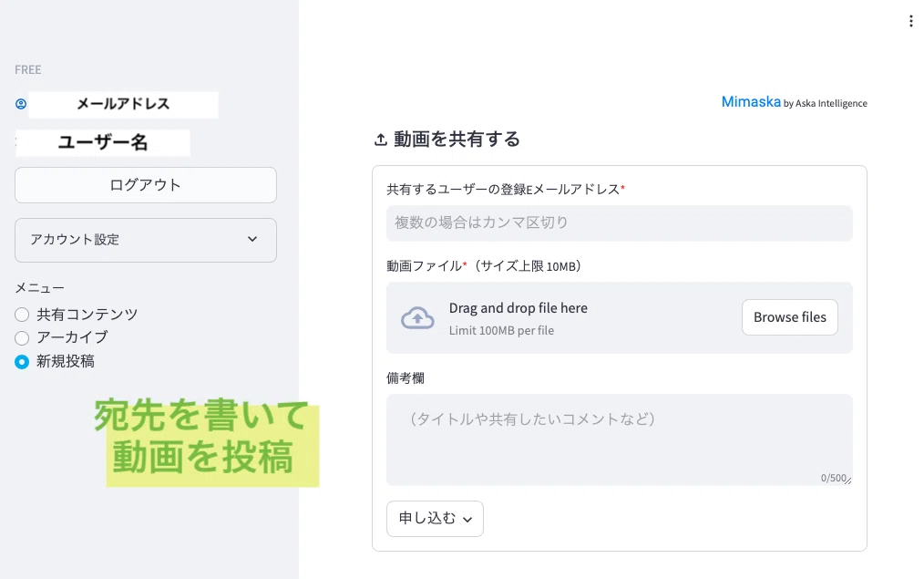Click the 0/500 character counter
Image resolution: width=924 pixels, height=579 pixels.
[833, 478]
